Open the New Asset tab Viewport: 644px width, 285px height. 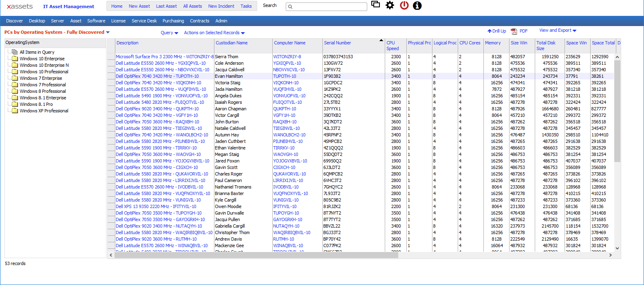139,6
